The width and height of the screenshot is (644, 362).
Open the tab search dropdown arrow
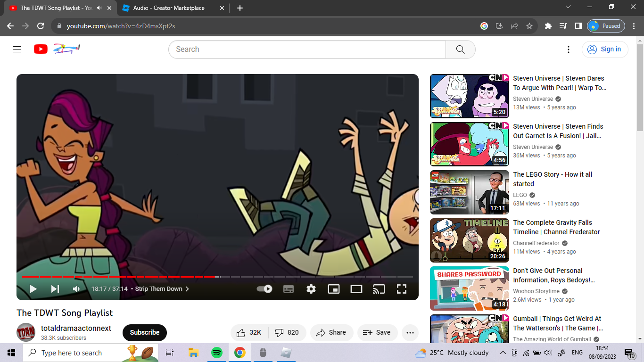tap(568, 7)
